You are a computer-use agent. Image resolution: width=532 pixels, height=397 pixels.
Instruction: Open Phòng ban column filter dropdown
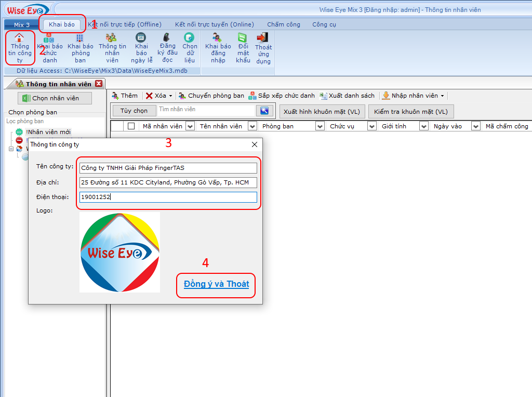320,126
